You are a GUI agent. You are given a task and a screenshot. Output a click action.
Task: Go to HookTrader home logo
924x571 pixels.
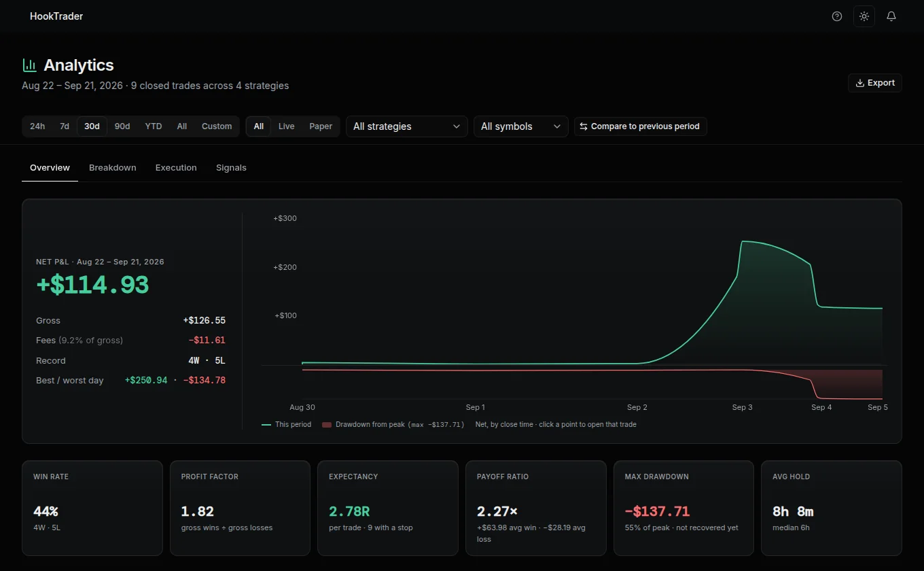pyautogui.click(x=56, y=16)
